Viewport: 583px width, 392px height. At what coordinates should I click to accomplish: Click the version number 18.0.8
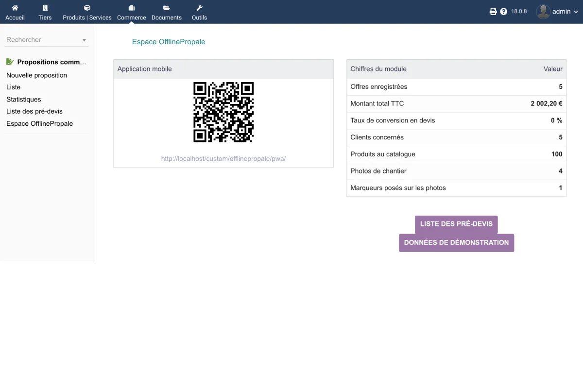tap(519, 12)
